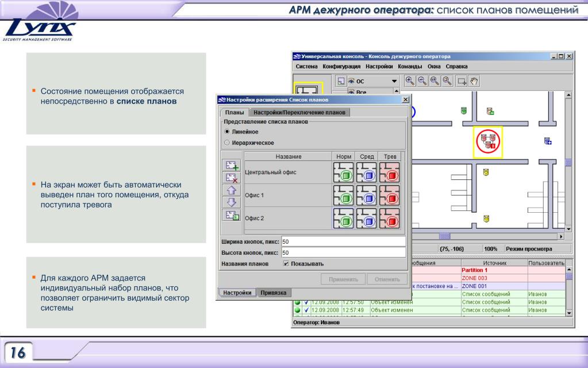The image size is (588, 368).
Task: Click the event list scrollbar down arrow
Action: click(569, 313)
